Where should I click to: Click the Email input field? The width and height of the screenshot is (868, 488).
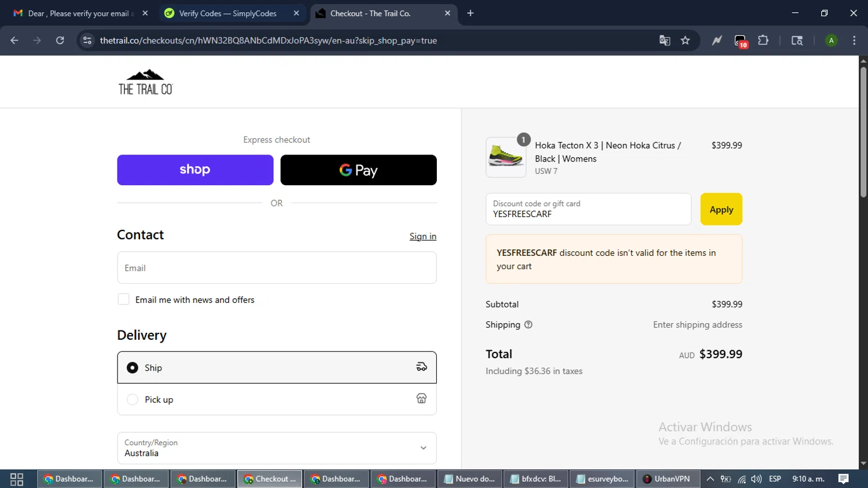pos(277,268)
